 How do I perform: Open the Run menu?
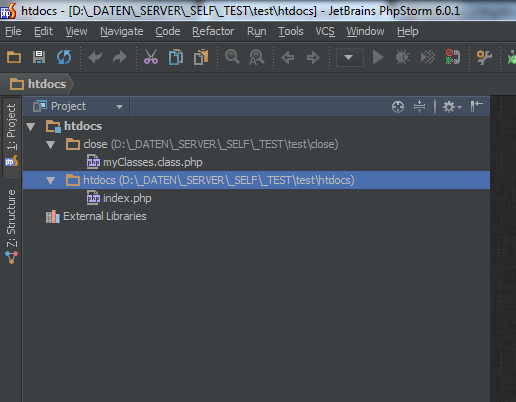coord(257,31)
